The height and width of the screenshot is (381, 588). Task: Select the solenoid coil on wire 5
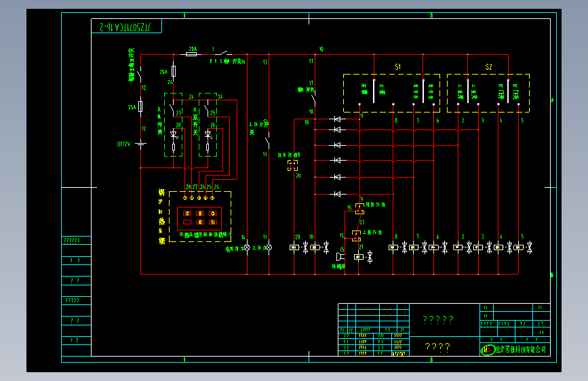519,247
